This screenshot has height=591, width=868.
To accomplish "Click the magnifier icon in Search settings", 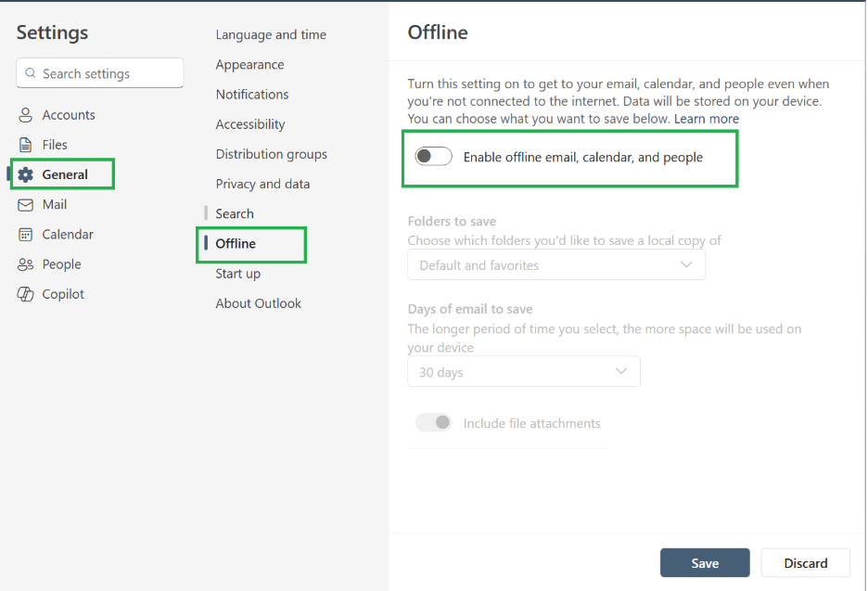I will [31, 73].
